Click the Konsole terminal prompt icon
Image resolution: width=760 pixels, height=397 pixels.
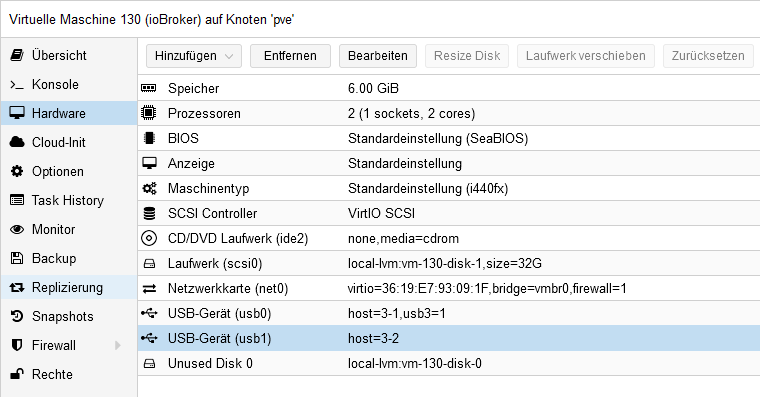[17, 85]
